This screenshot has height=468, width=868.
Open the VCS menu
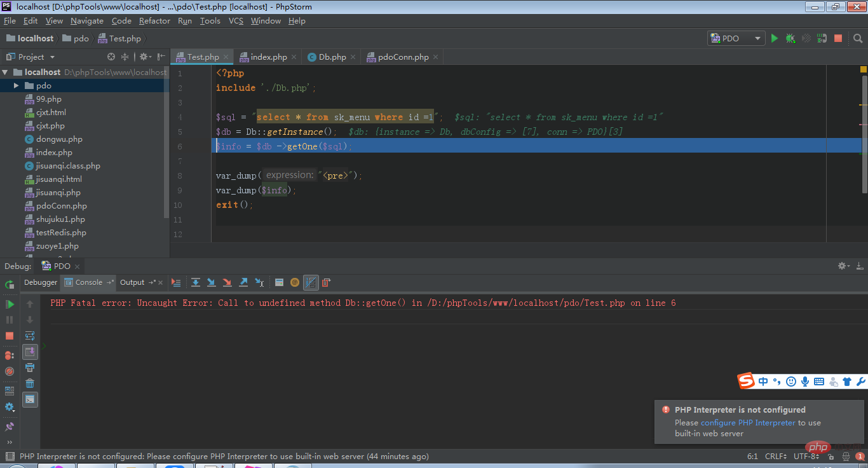tap(236, 21)
